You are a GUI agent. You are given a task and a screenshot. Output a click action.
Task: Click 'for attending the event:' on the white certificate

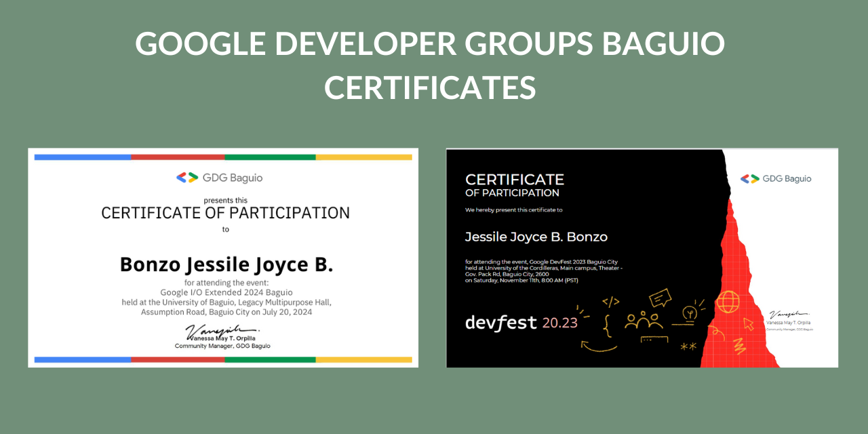(226, 283)
